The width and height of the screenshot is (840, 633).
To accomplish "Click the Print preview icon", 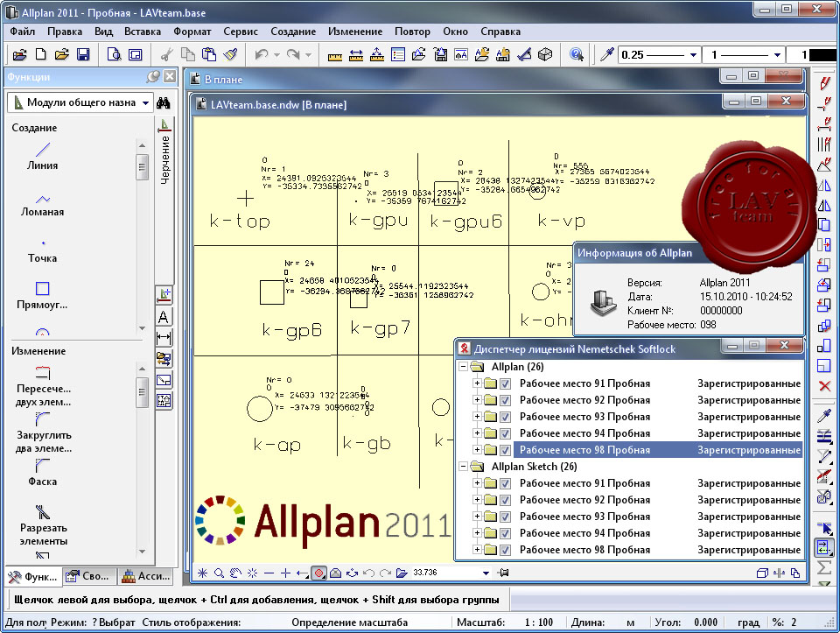I will pos(114,54).
